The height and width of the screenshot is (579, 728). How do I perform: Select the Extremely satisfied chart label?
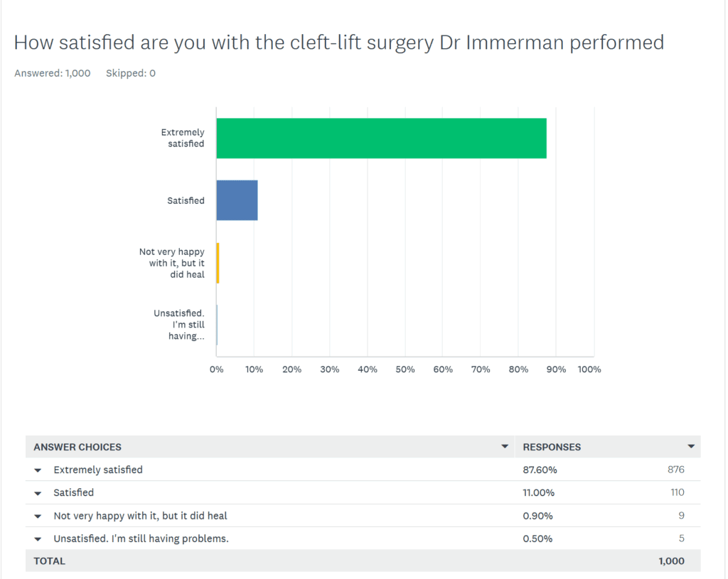183,138
